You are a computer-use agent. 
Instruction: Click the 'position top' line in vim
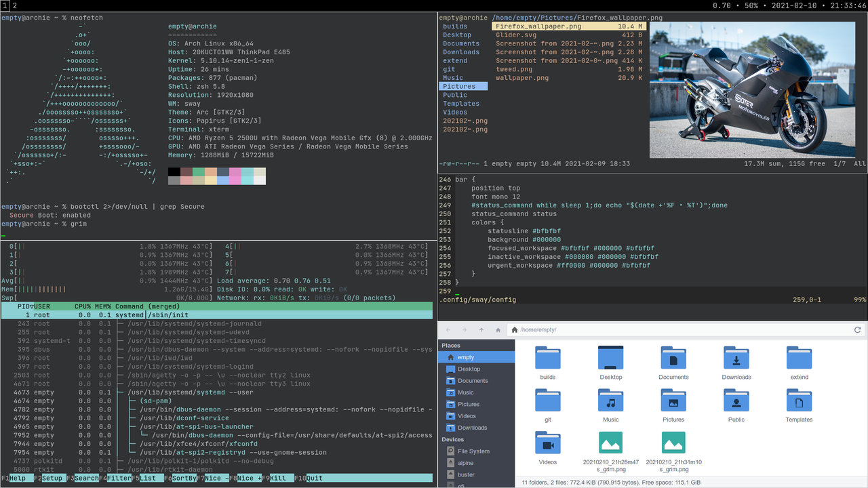click(496, 188)
